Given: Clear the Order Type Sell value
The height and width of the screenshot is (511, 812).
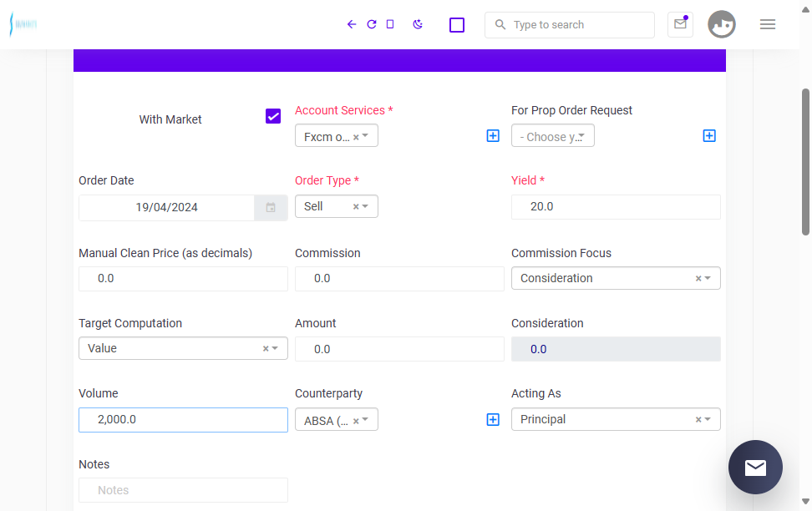Looking at the screenshot, I should (356, 206).
